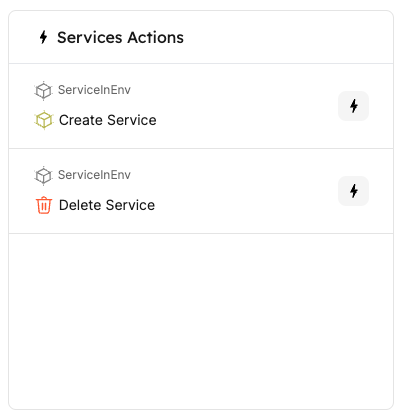The image size is (402, 420).
Task: Run the Delete Service action via lightning button
Action: [x=353, y=191]
